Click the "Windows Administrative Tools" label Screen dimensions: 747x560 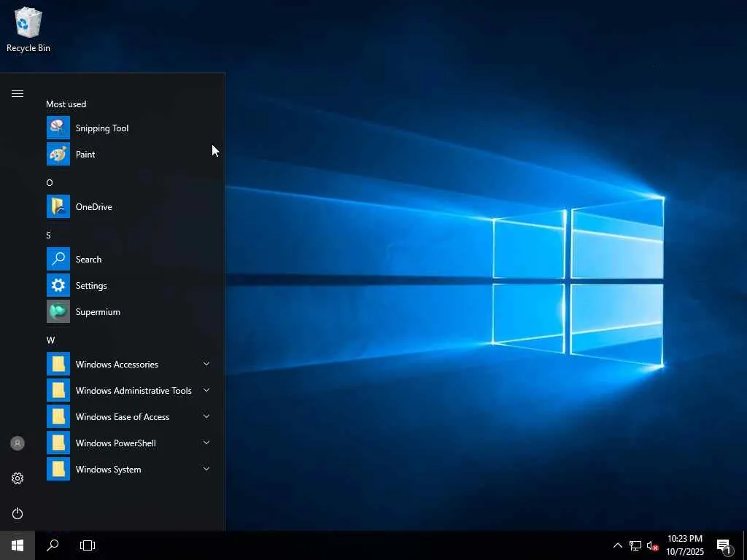click(133, 391)
